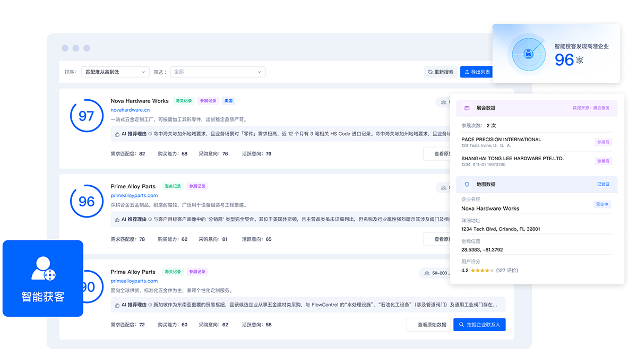Click the 查看原始数据 button
The width and height of the screenshot is (637, 364).
pos(428,324)
